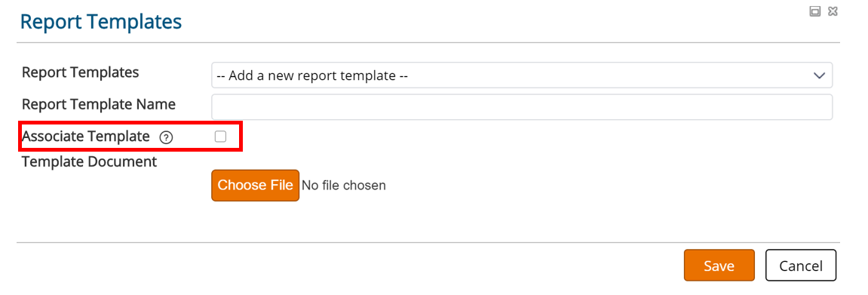Click the divider line under the heading
Image resolution: width=868 pixels, height=295 pixels.
tap(428, 42)
